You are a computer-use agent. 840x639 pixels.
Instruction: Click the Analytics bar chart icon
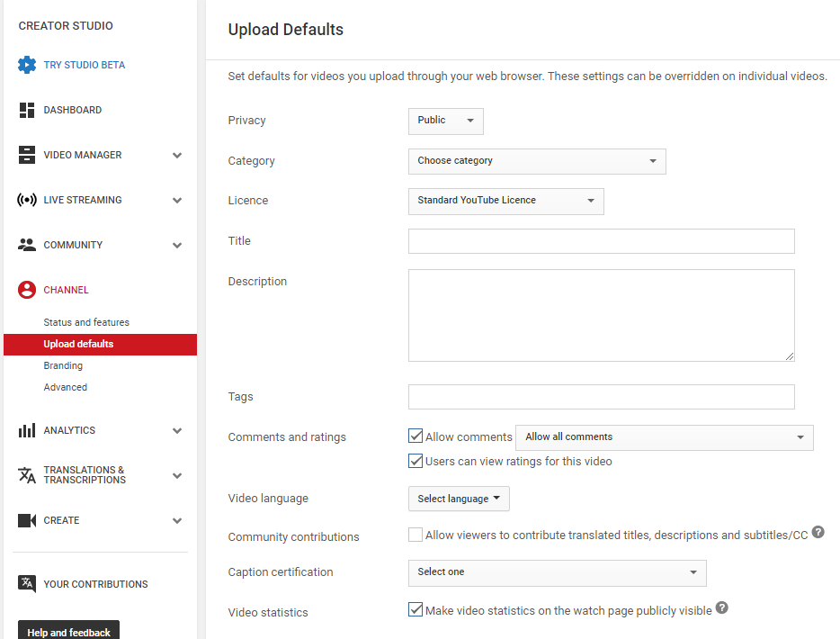pos(27,430)
